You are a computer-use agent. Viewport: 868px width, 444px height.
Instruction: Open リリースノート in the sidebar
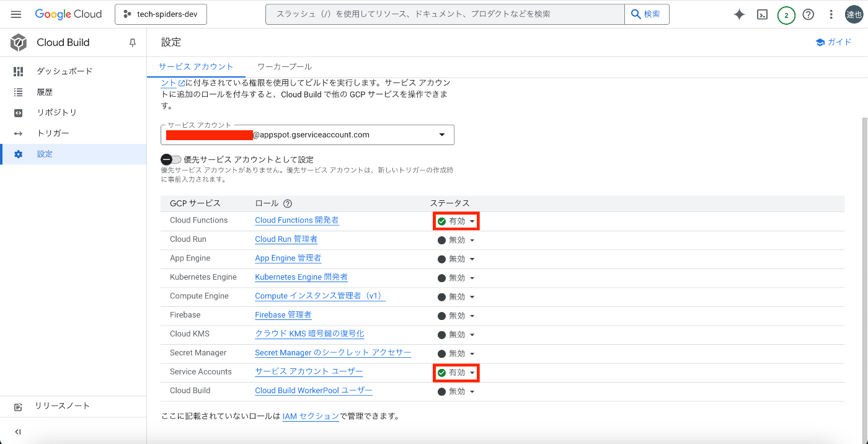click(x=73, y=406)
